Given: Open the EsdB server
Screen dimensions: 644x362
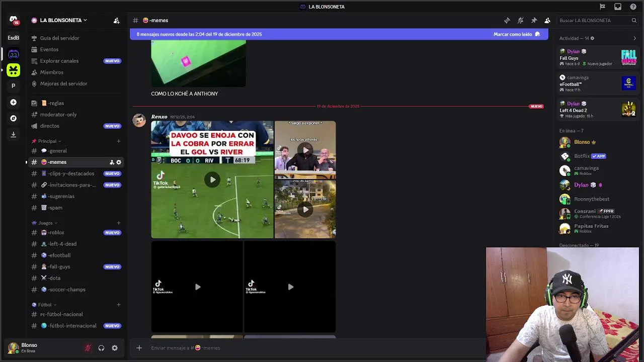Looking at the screenshot, I should pos(14,38).
